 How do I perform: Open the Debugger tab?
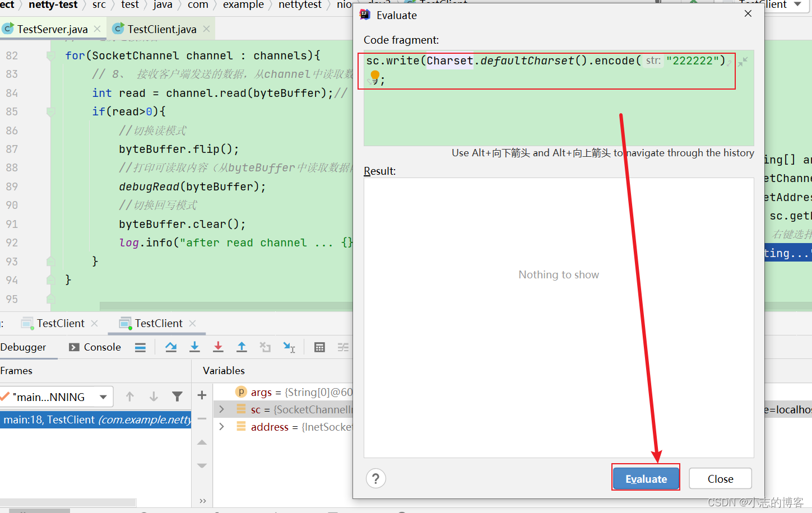pos(23,347)
